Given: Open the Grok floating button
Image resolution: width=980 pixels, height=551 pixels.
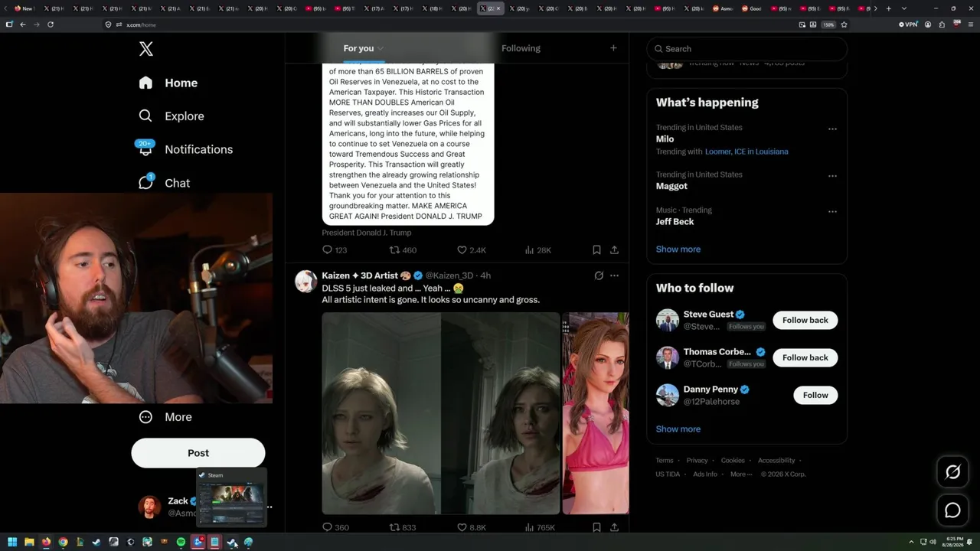Looking at the screenshot, I should tap(952, 472).
